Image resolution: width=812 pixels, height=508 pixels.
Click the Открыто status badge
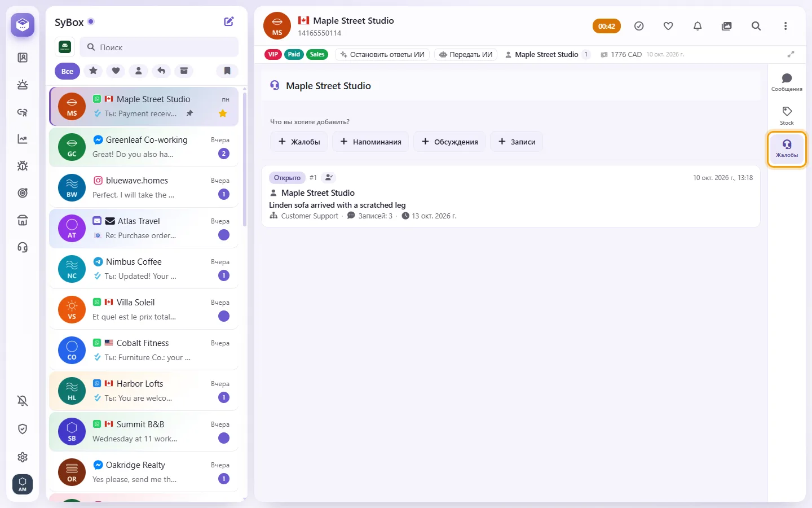(287, 178)
